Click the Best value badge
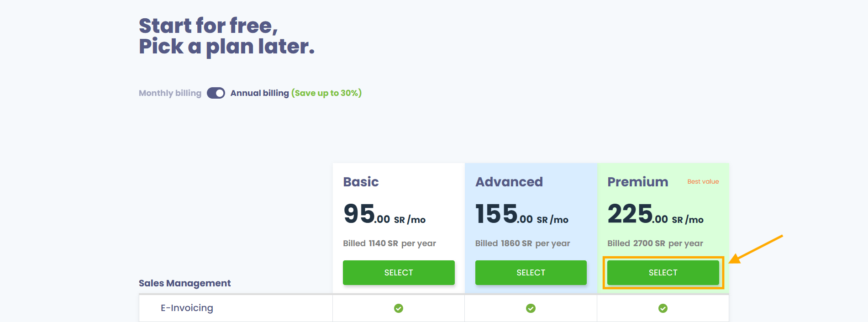This screenshot has width=868, height=322. 703,181
